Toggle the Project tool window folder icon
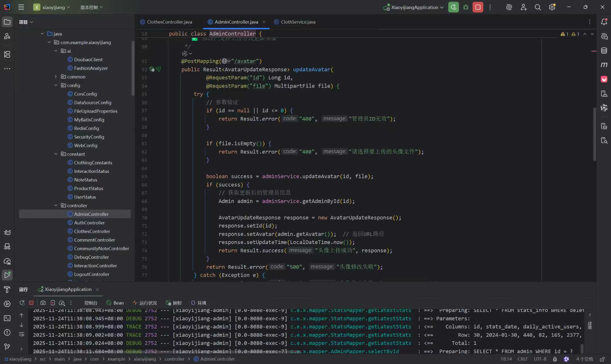 point(7,22)
